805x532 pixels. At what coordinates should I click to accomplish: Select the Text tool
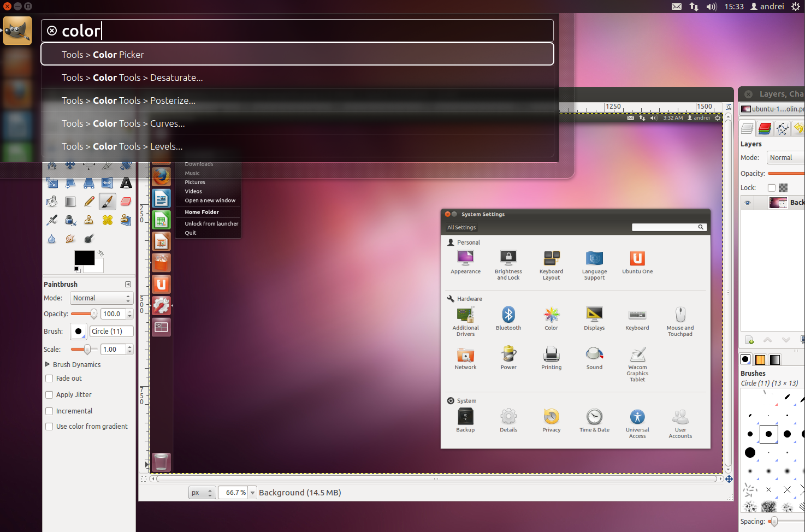126,183
